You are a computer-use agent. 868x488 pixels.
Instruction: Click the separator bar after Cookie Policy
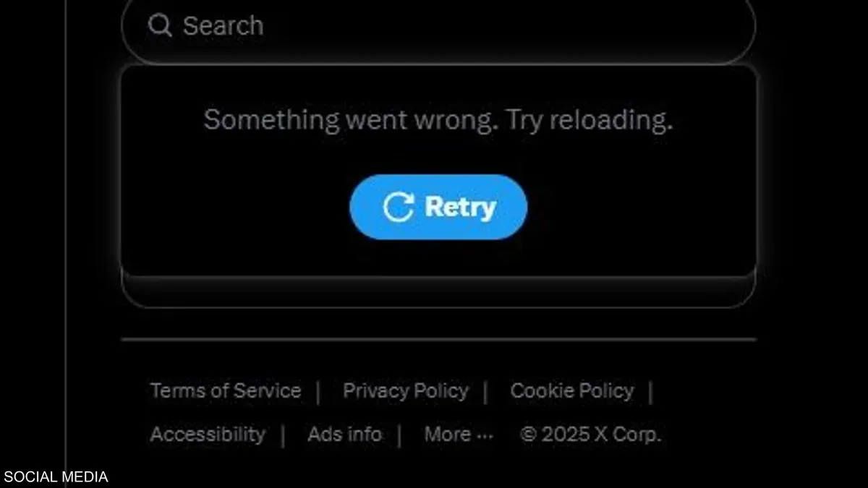[x=650, y=393]
